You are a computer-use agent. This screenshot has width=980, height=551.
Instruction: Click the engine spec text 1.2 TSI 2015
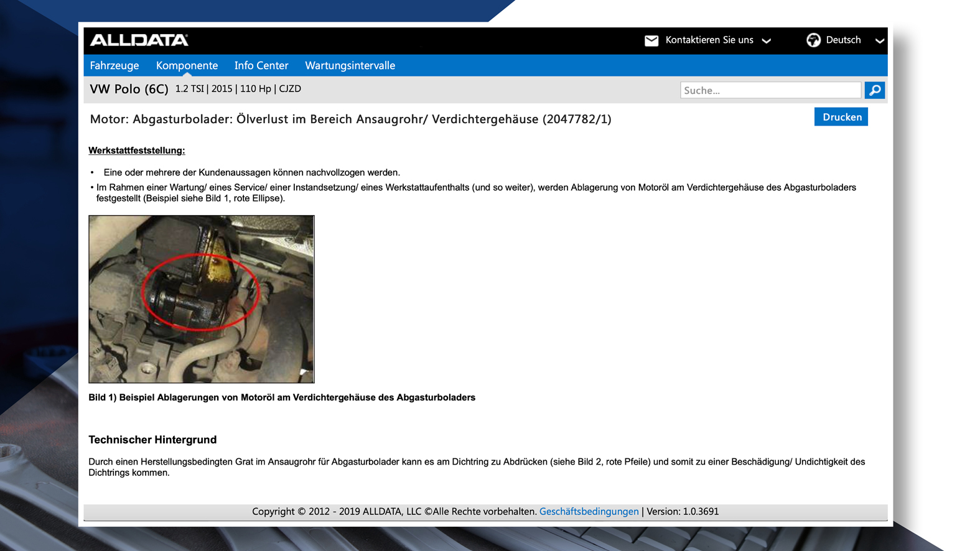point(238,89)
